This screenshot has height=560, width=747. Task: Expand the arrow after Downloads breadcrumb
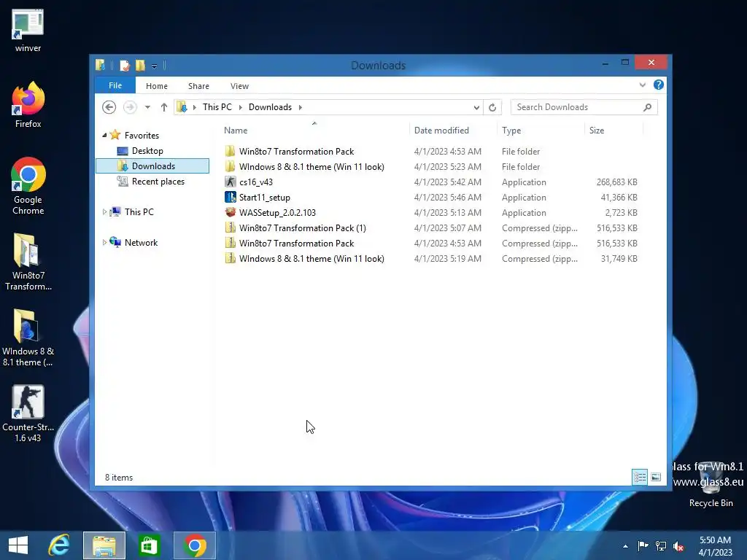tap(300, 107)
